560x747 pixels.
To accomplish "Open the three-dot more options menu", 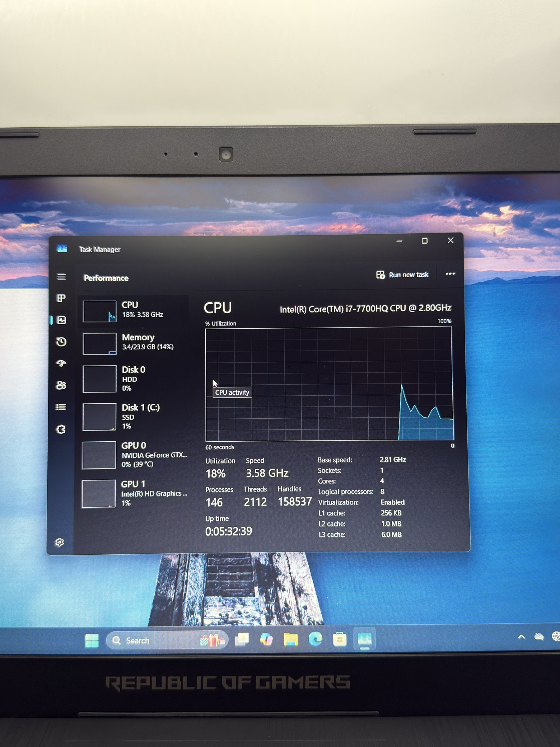I will pyautogui.click(x=450, y=274).
